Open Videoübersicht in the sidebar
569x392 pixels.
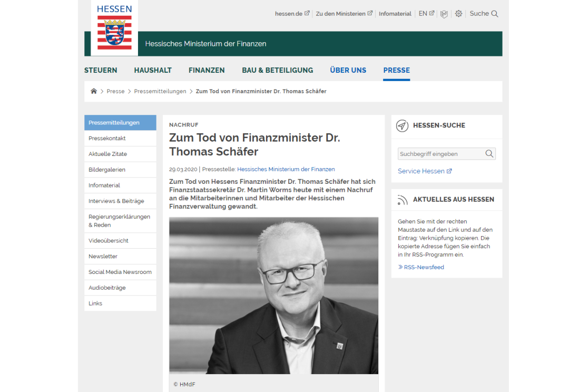click(120, 241)
